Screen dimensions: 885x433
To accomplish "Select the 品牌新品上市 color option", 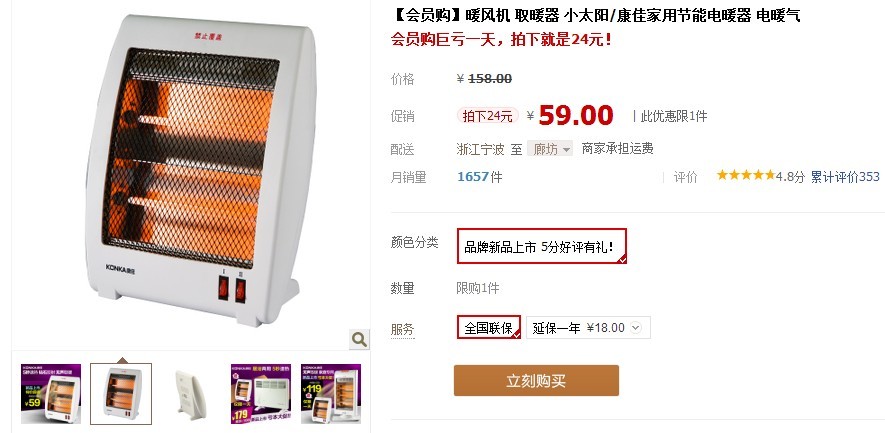I will 542,246.
